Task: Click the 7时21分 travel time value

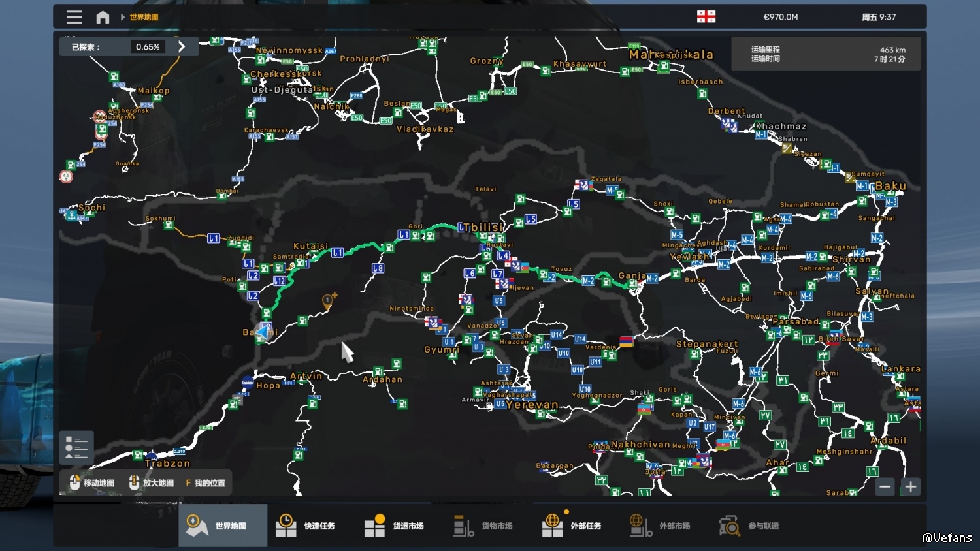Action: [890, 59]
